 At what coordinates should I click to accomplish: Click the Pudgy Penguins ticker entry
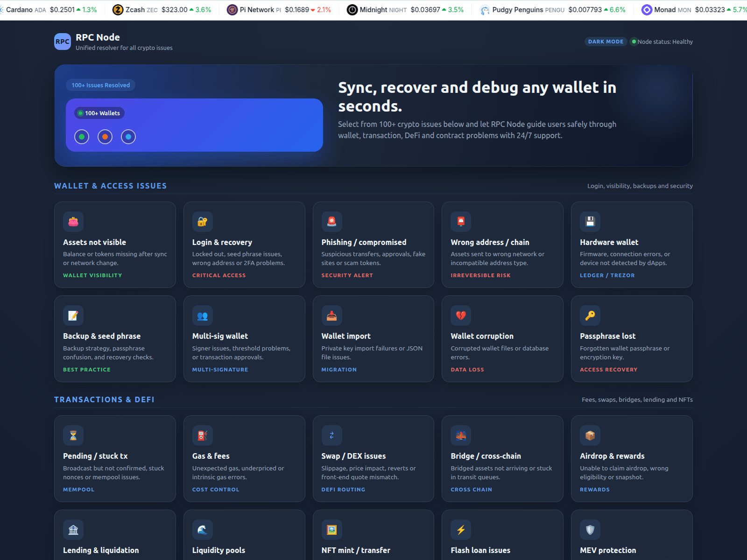point(552,10)
